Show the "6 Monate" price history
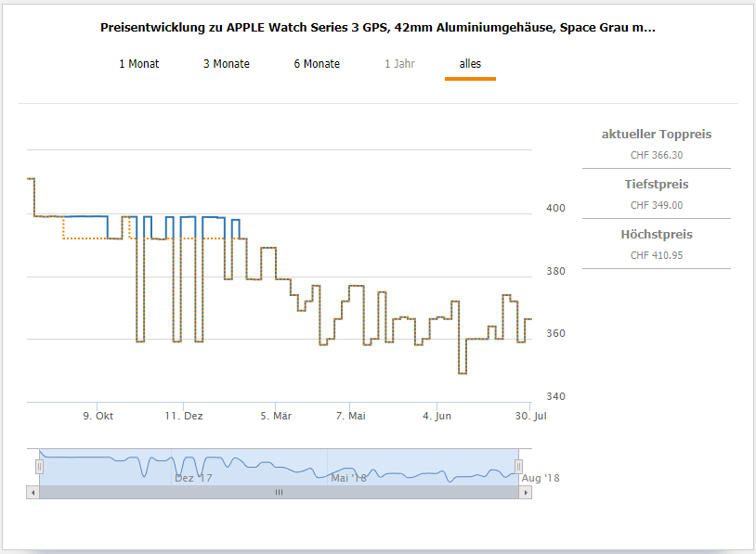 point(317,64)
